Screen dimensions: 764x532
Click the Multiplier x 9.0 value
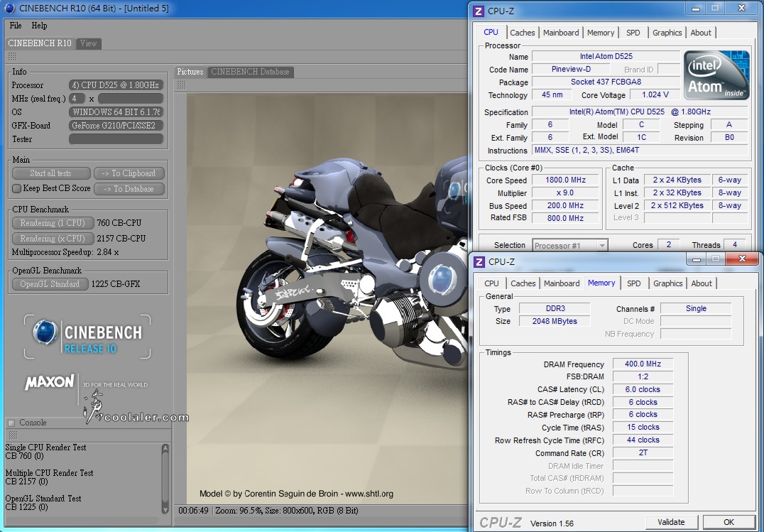565,193
